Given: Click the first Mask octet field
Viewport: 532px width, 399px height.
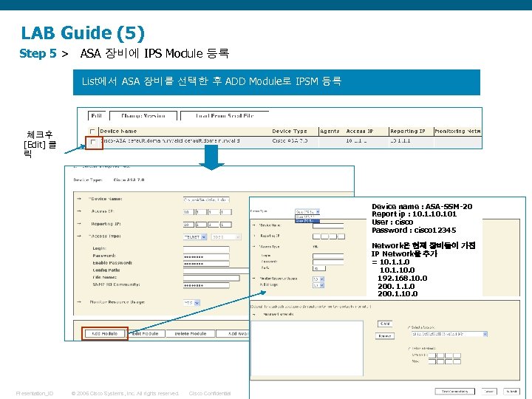Looking at the screenshot, I should pyautogui.click(x=432, y=361).
